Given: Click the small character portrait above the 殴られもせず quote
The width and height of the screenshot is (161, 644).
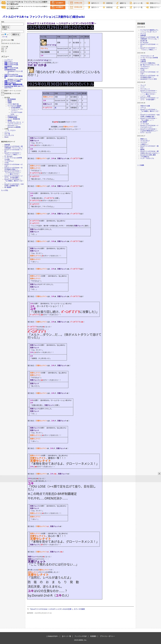Looking at the screenshot, I should pyautogui.click(x=31, y=70).
